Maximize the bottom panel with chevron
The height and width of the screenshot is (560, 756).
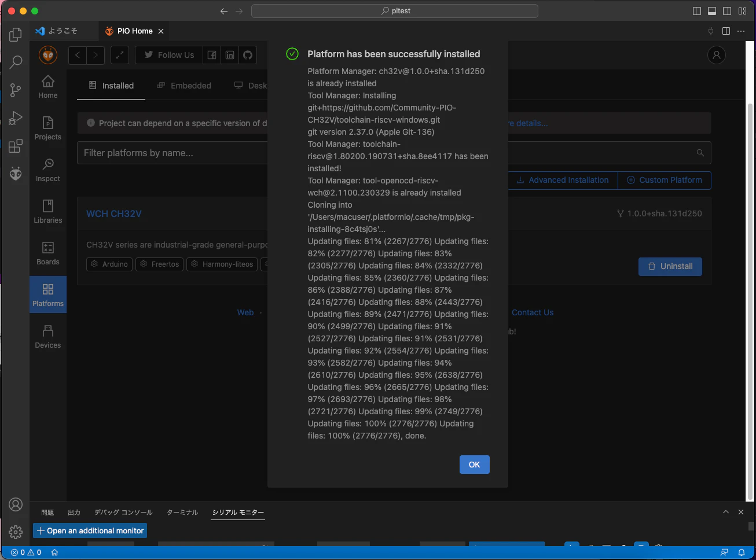tap(726, 512)
